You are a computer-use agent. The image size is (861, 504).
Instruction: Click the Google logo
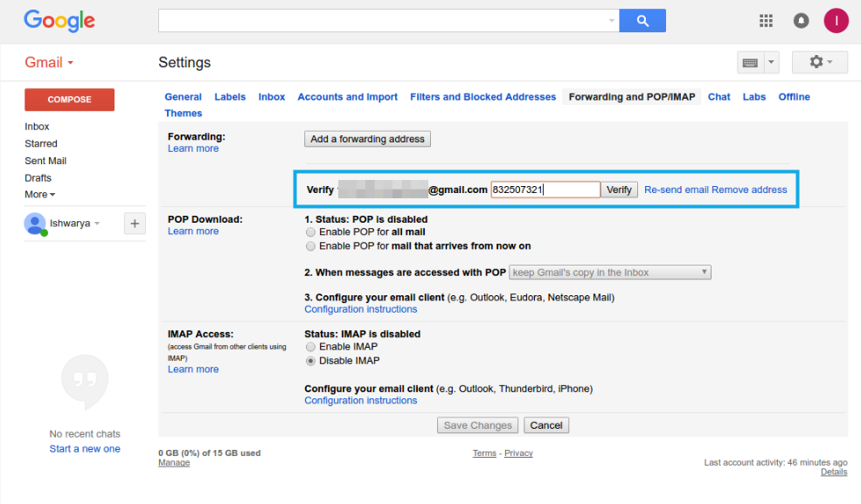click(x=59, y=21)
